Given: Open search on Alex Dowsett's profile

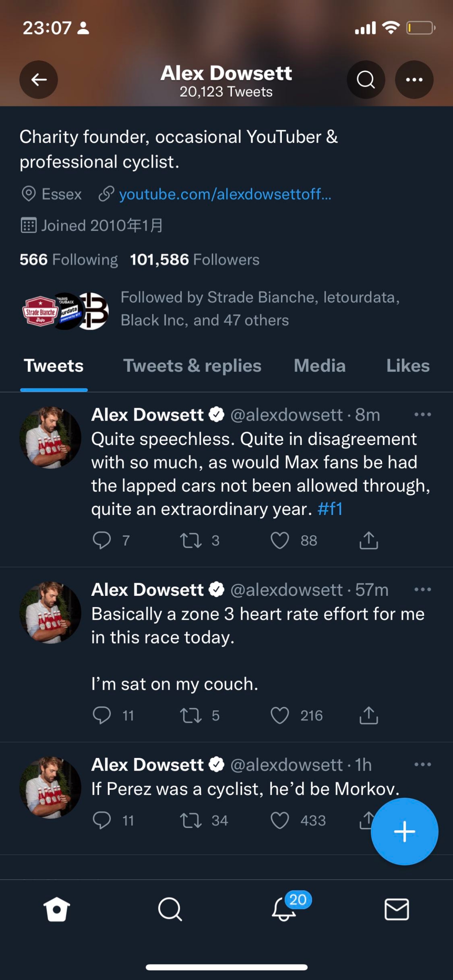Looking at the screenshot, I should [x=365, y=80].
